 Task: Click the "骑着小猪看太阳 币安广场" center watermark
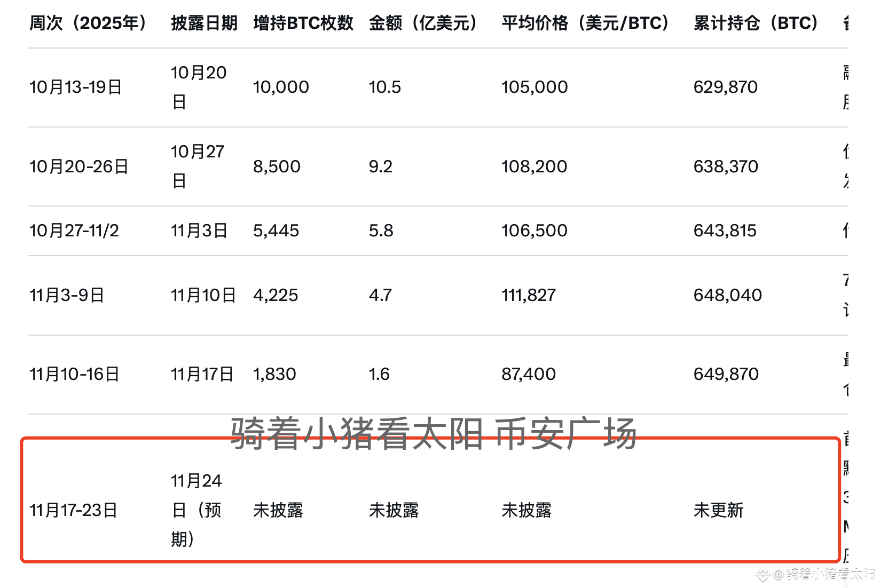pyautogui.click(x=433, y=433)
